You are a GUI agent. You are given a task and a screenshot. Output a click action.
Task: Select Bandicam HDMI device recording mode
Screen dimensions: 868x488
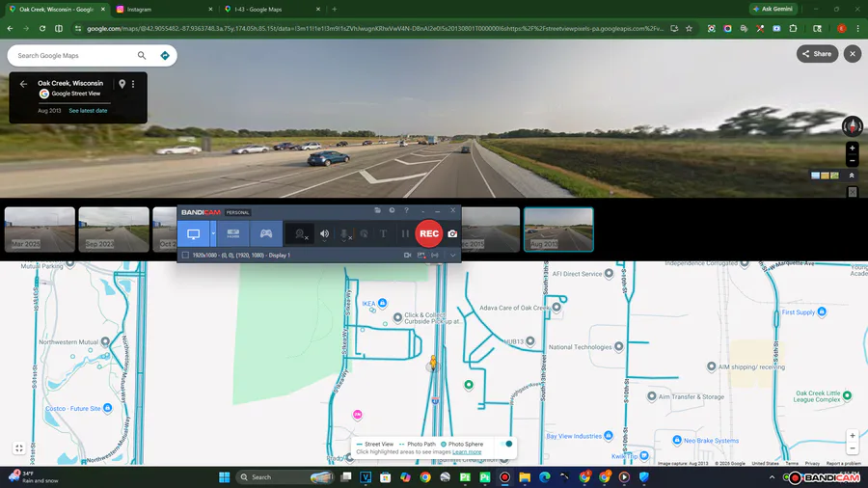[x=233, y=234]
